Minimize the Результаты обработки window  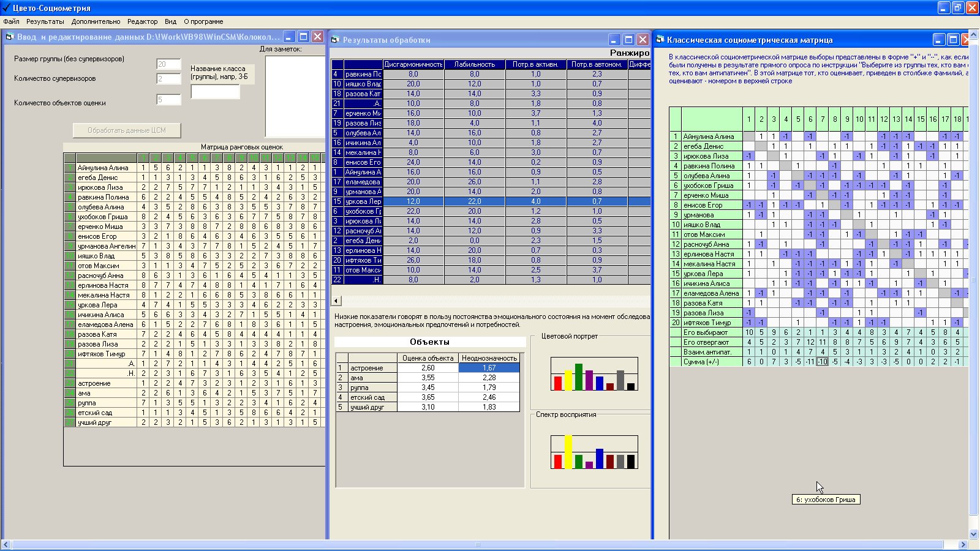pyautogui.click(x=614, y=40)
